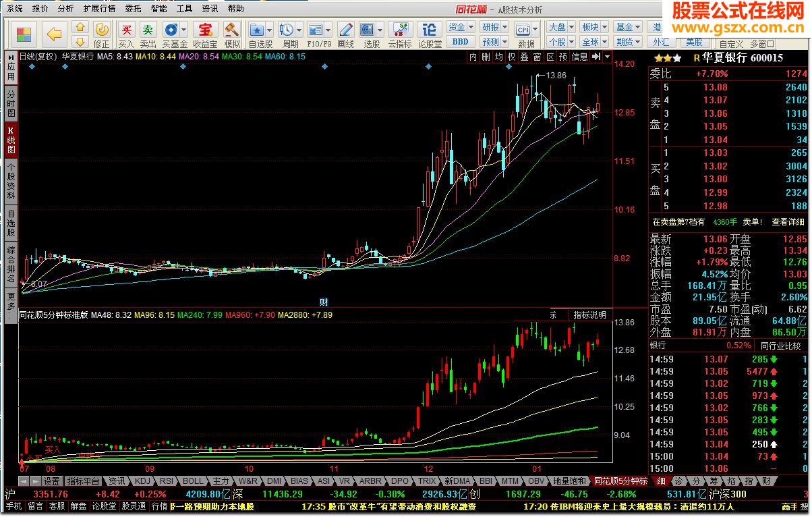Click the colorful home grid icon
812x517 pixels.
tap(24, 34)
